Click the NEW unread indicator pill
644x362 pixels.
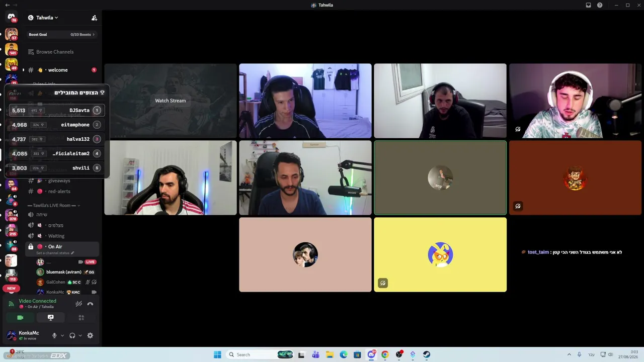[11, 289]
